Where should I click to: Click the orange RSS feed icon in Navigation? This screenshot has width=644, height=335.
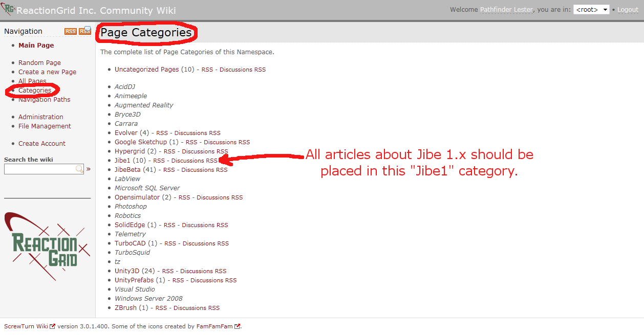(x=70, y=31)
